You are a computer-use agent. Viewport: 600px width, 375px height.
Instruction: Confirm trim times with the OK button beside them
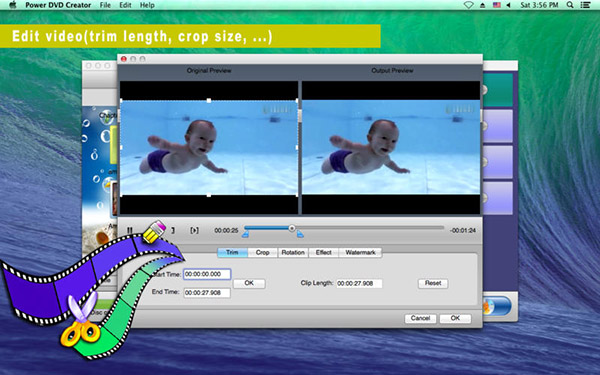pyautogui.click(x=249, y=283)
